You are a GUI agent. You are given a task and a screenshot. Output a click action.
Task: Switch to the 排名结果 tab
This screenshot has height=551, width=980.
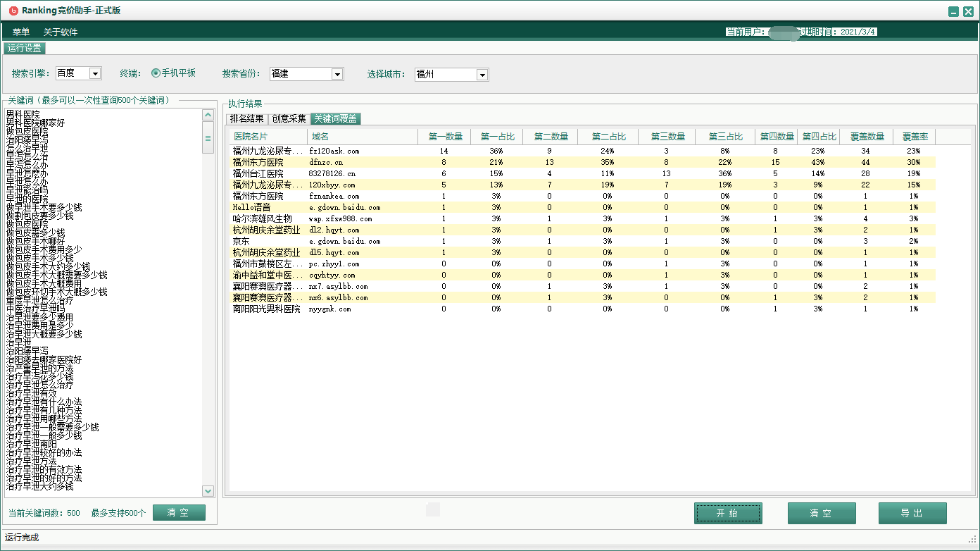click(247, 118)
